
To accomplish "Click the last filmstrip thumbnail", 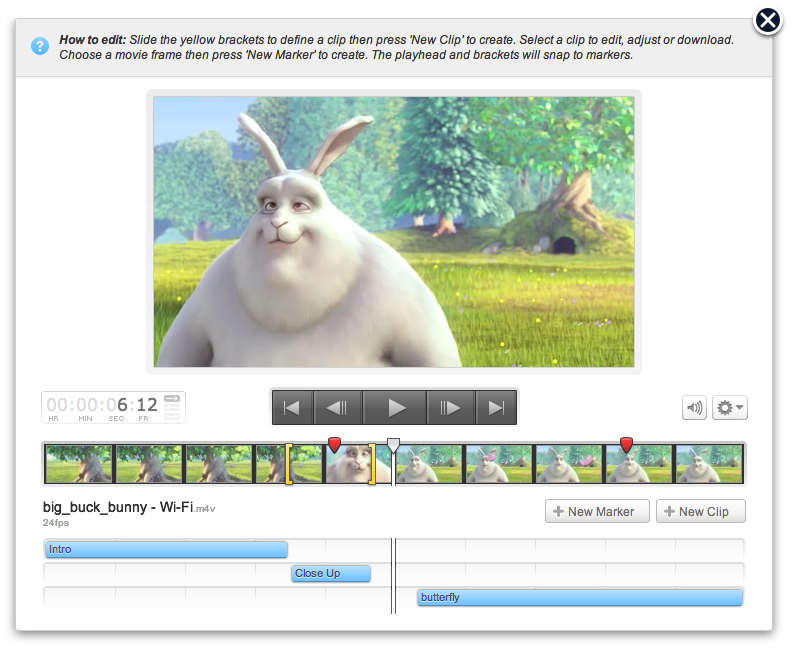I will (709, 464).
